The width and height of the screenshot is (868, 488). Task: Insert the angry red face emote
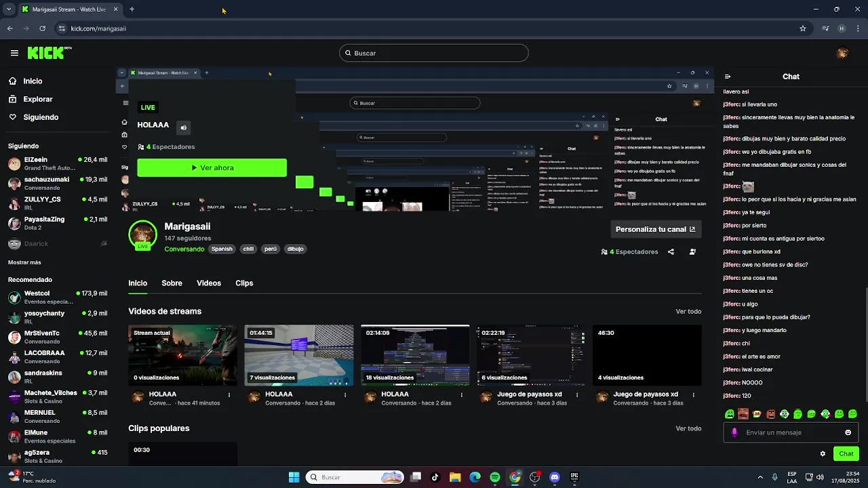770,414
